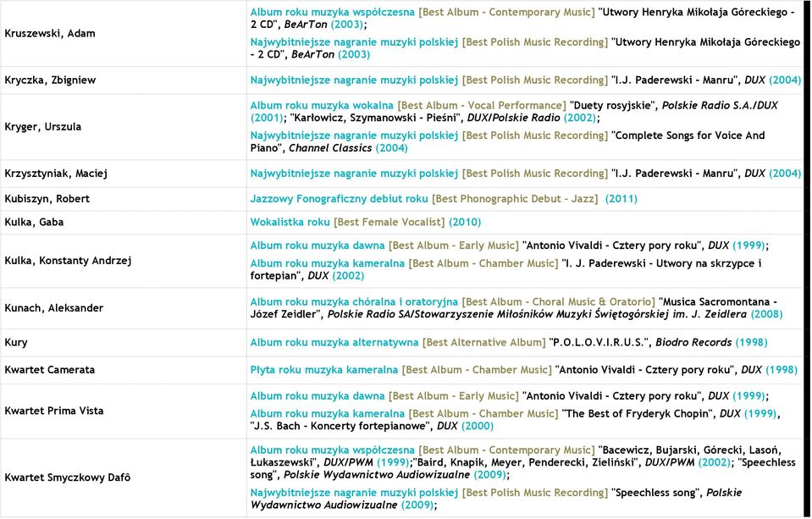Open 'Najwybitniejsze nagranie muzyki polskiej' link in Kruszewski row
This screenshot has height=519, width=812.
[x=354, y=42]
